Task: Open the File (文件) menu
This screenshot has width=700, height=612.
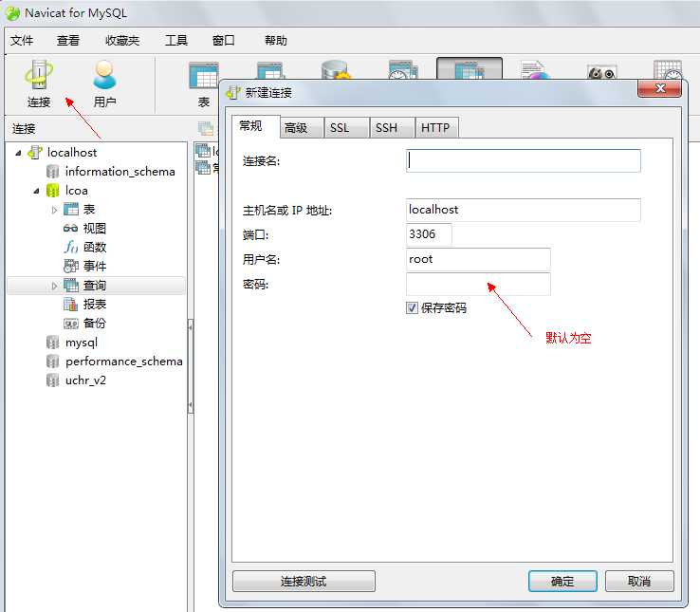Action: coord(22,41)
